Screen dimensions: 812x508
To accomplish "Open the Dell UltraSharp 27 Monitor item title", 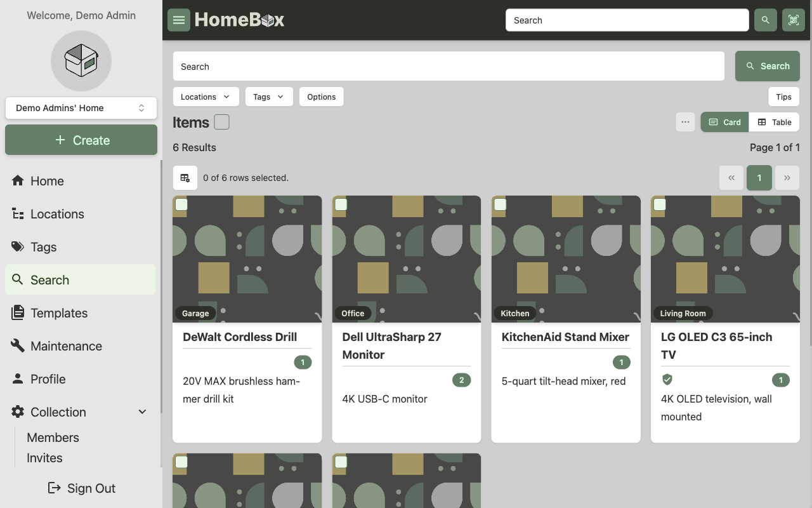I will [392, 346].
